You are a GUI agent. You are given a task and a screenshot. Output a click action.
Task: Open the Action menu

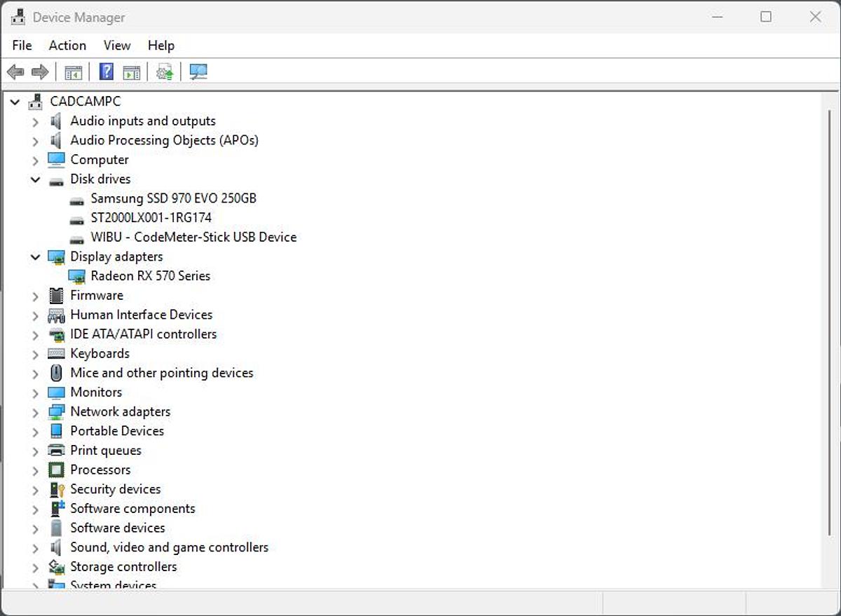(67, 46)
